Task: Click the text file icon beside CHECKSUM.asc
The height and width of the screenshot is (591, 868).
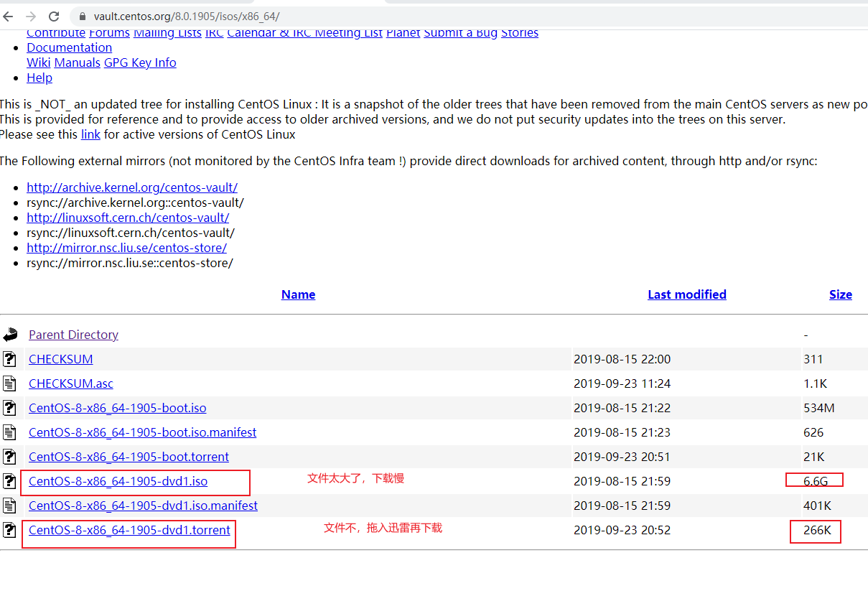Action: (x=9, y=383)
